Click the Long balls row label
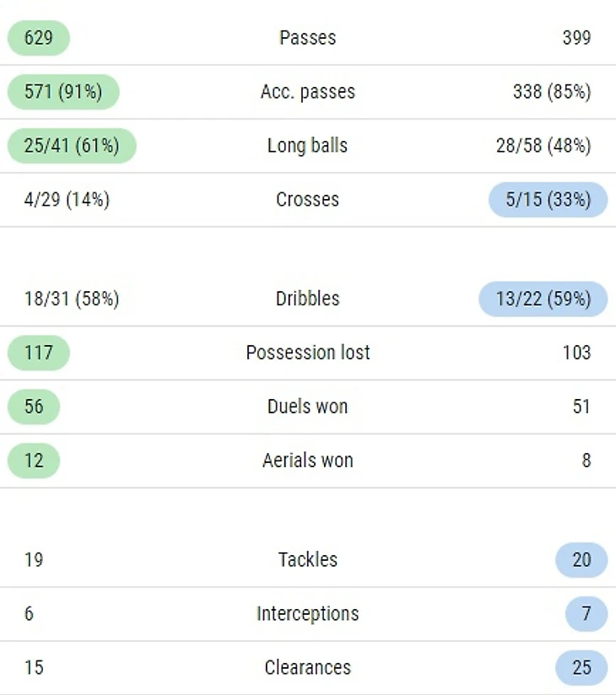 (308, 146)
